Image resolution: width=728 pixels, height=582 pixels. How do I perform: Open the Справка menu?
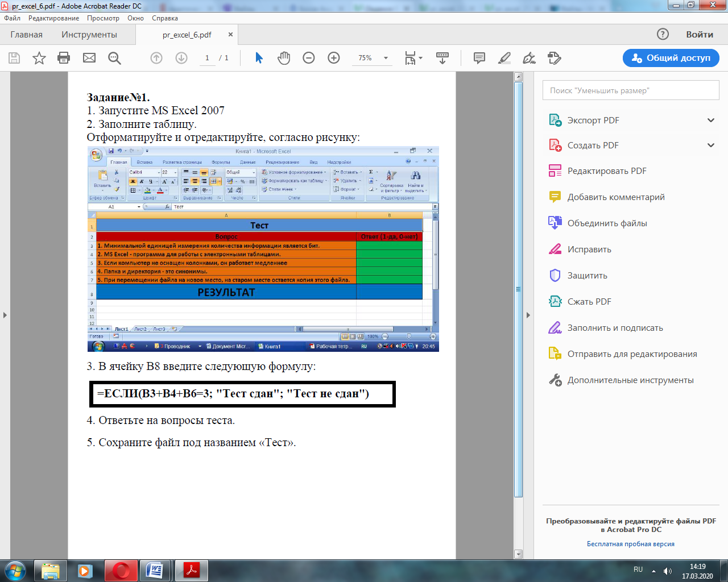tap(165, 18)
